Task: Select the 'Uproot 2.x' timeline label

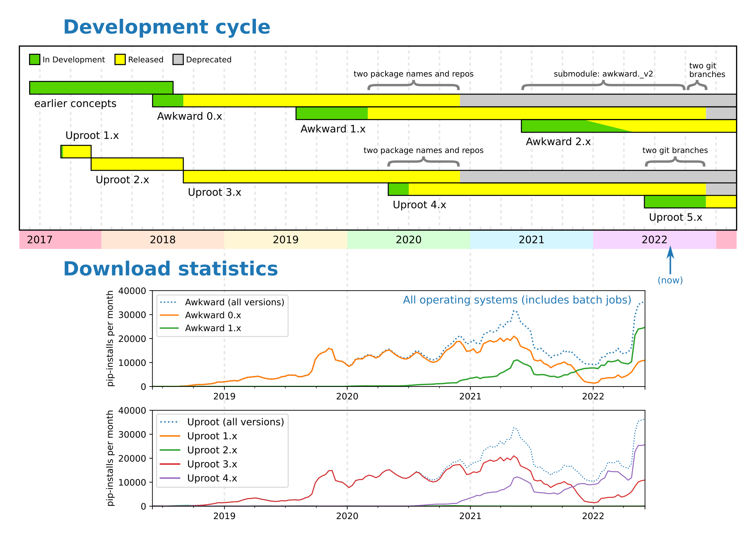Action: click(122, 180)
